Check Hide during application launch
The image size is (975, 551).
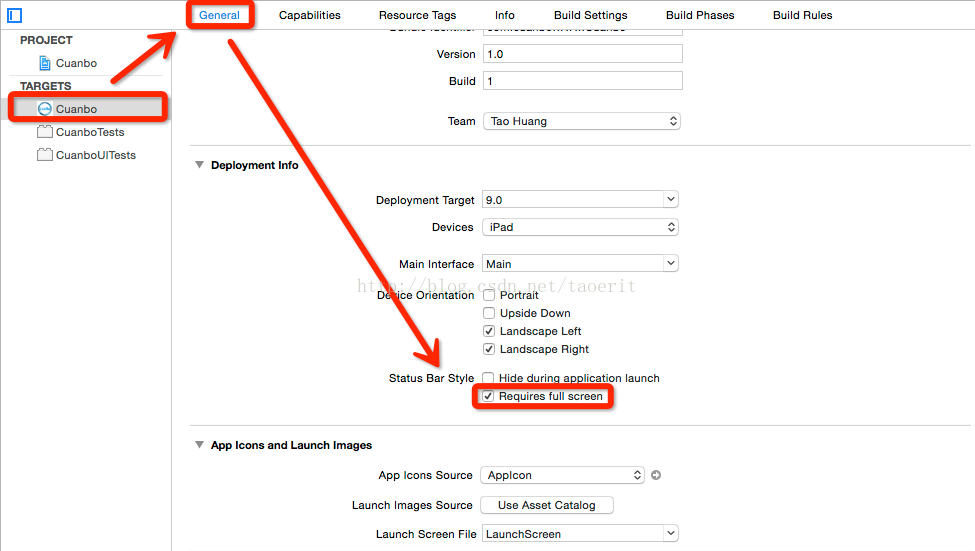click(488, 378)
